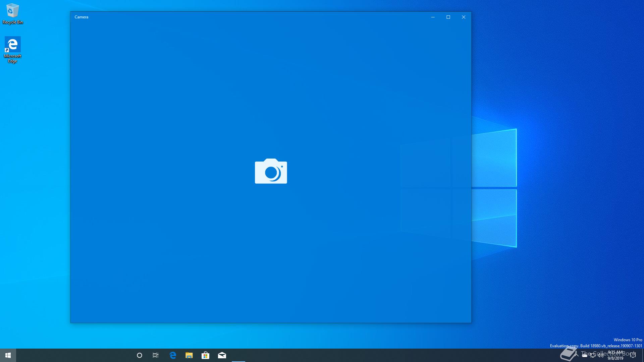Image resolution: width=644 pixels, height=362 pixels.
Task: Launch Edge from the taskbar
Action: tap(173, 355)
